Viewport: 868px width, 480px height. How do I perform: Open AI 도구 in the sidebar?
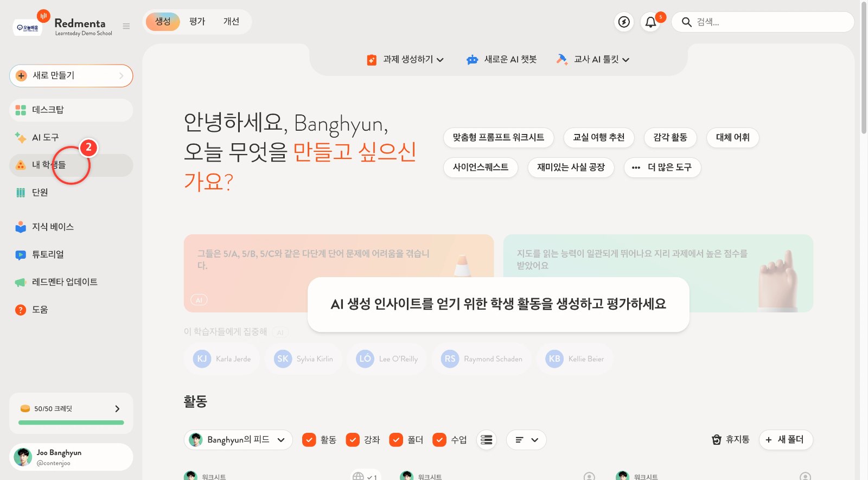coord(71,138)
